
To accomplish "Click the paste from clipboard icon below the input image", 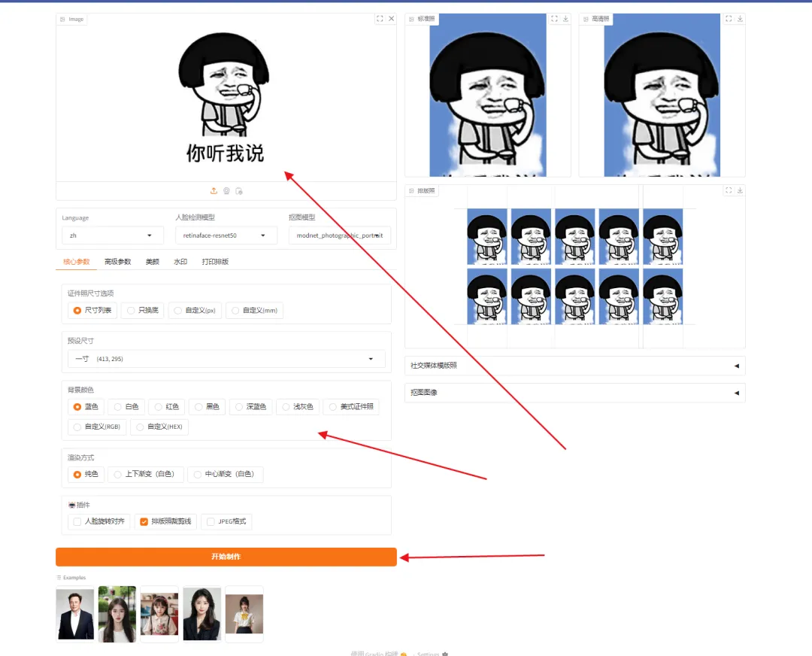I will click(239, 191).
